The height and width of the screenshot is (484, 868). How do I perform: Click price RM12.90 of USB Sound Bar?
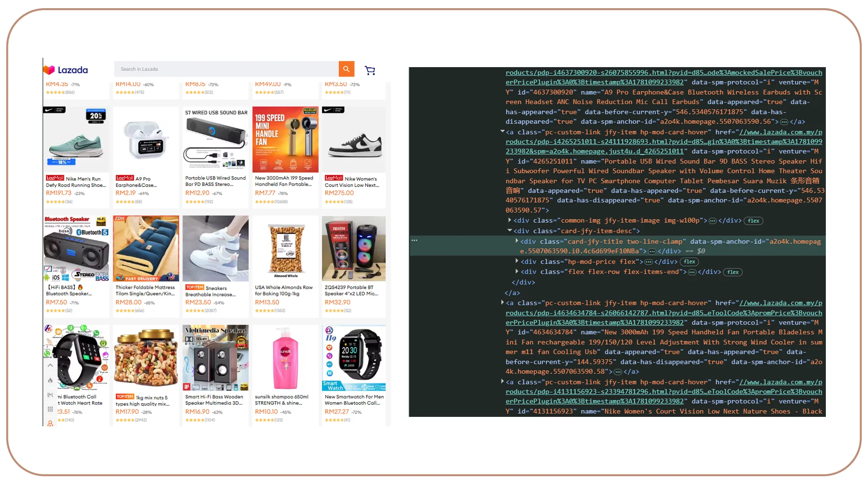198,193
